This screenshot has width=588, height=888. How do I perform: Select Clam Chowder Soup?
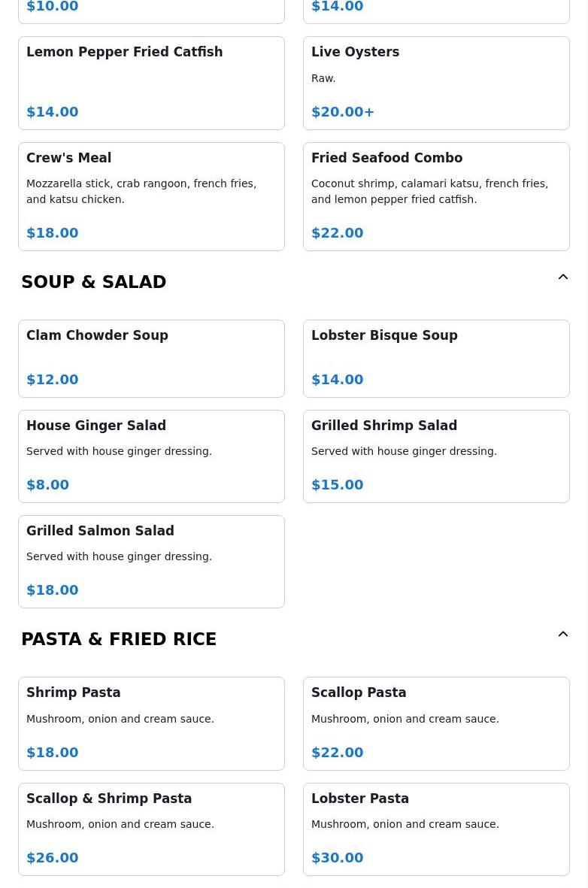coord(151,358)
